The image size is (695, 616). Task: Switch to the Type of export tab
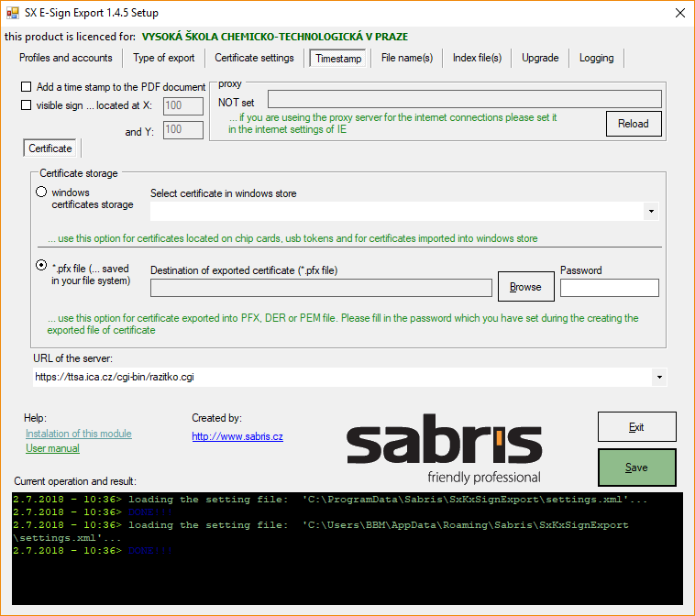tap(163, 58)
